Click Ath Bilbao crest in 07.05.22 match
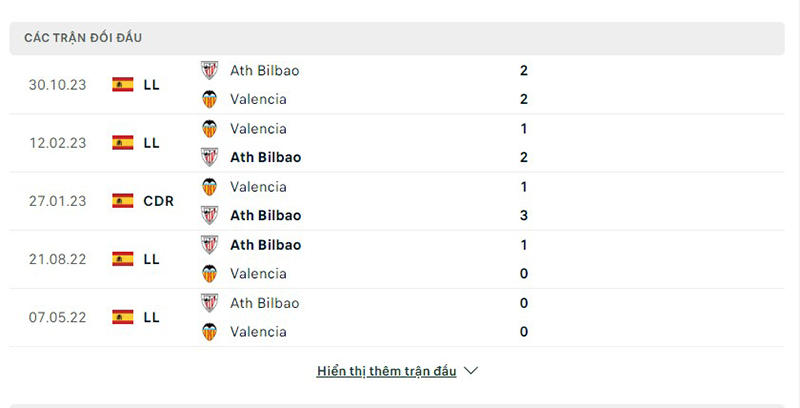The image size is (800, 408). 209,303
